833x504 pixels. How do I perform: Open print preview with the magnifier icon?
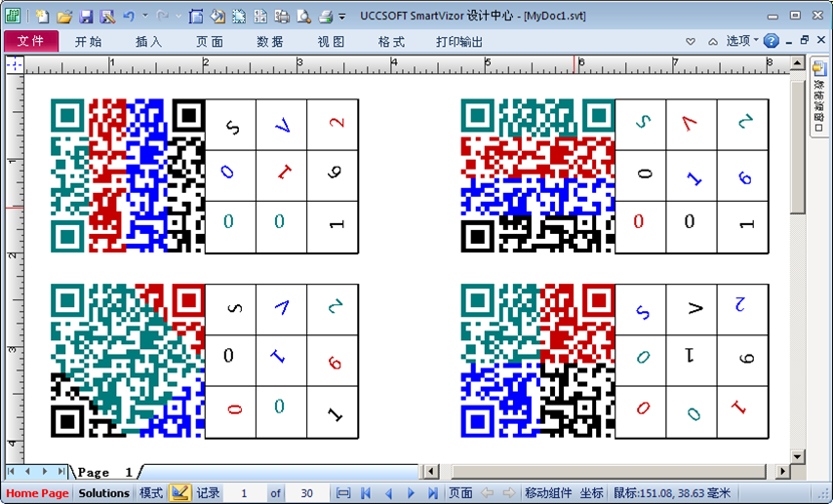point(303,17)
